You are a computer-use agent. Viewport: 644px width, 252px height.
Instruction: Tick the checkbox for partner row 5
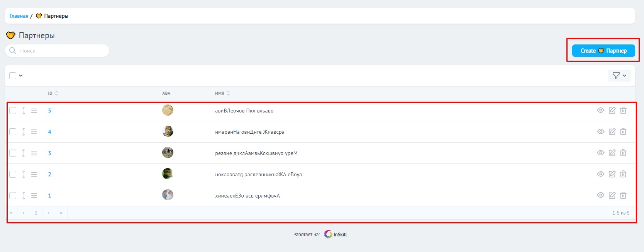coord(13,111)
